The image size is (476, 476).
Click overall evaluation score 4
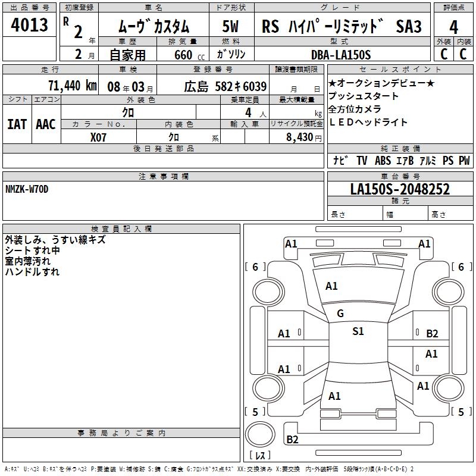[453, 27]
